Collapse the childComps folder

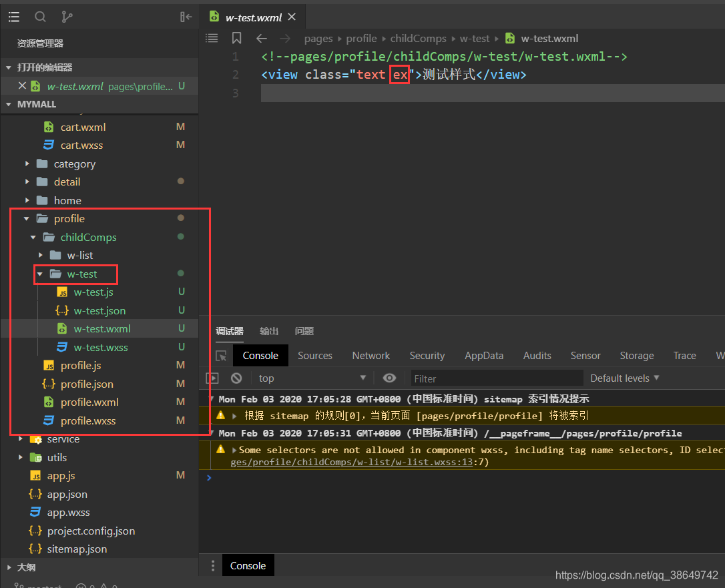[x=33, y=237]
